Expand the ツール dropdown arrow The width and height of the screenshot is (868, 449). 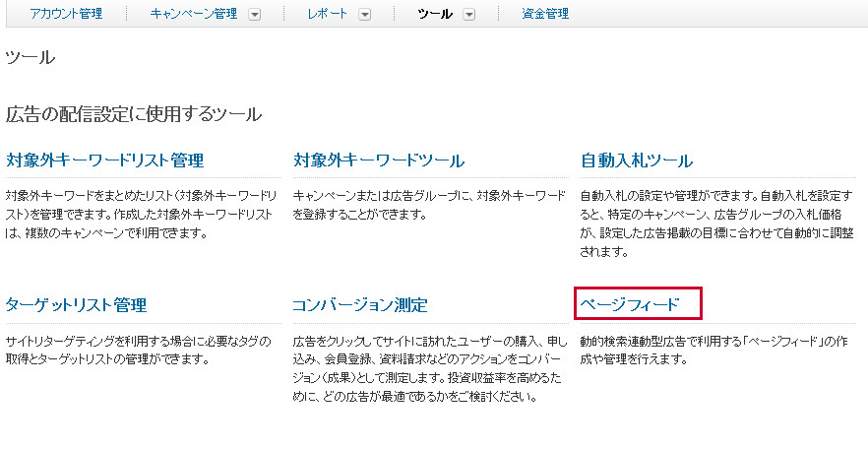[468, 15]
